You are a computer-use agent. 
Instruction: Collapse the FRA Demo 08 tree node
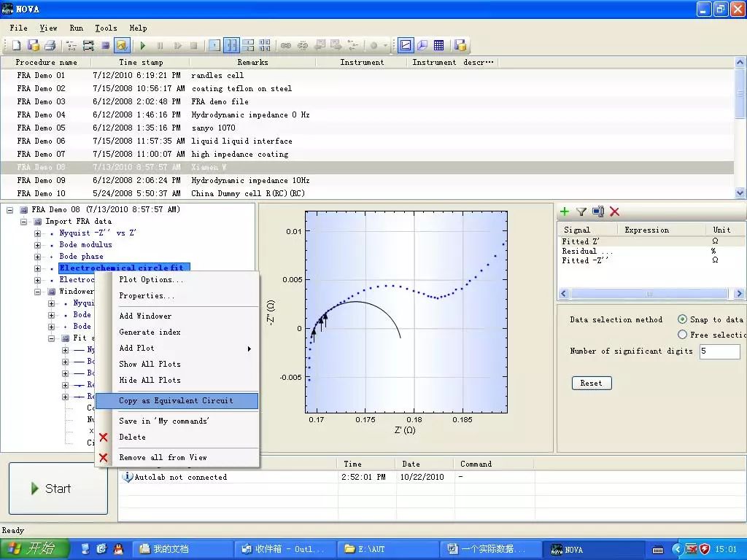point(10,209)
